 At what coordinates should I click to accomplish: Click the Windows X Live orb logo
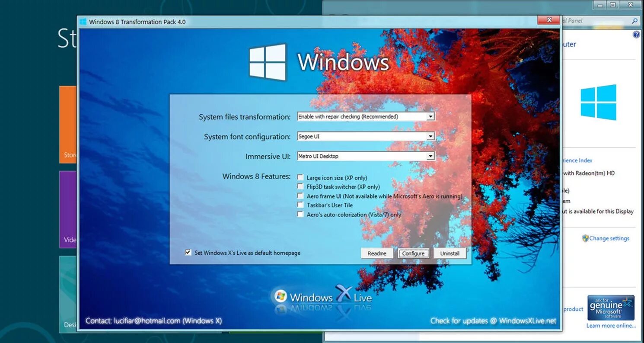point(281,296)
